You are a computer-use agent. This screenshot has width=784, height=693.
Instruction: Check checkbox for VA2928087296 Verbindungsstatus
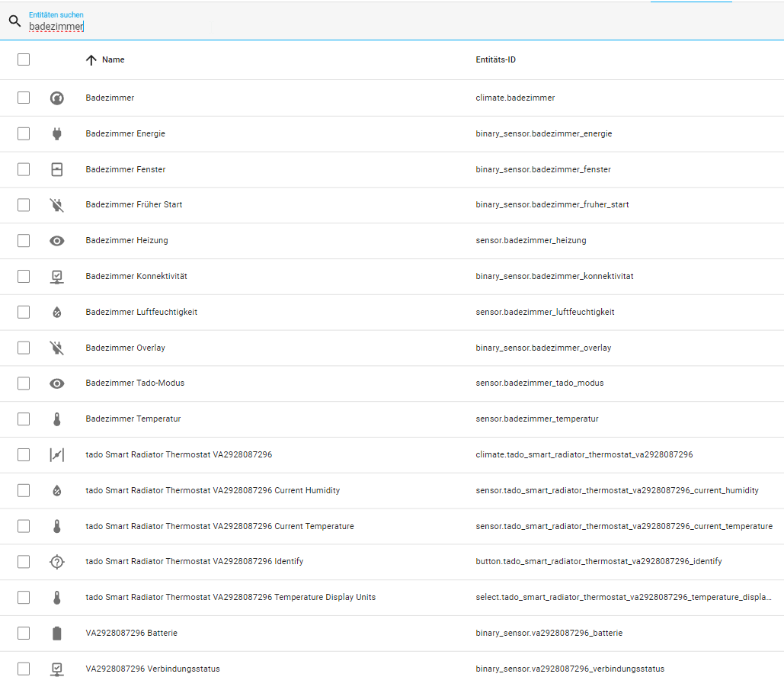tap(24, 669)
